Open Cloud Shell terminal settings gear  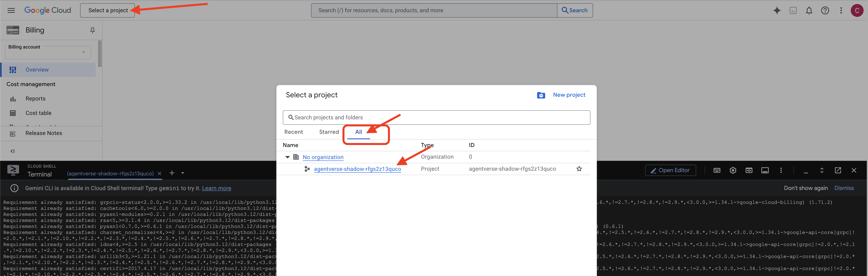[x=733, y=170]
